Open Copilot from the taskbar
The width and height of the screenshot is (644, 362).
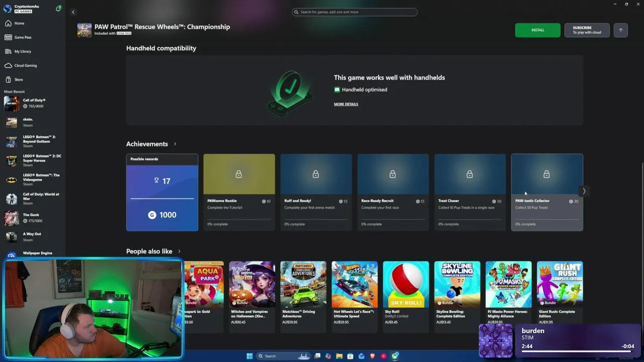click(328, 356)
